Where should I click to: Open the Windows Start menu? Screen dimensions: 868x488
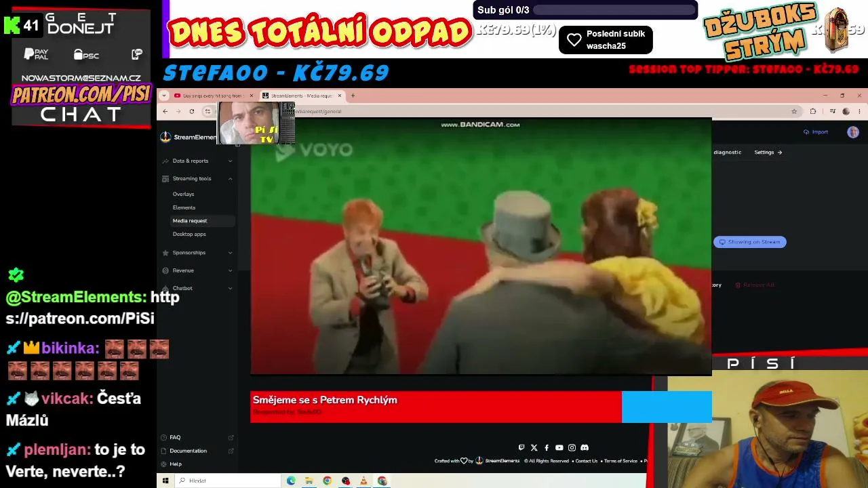[x=165, y=481]
